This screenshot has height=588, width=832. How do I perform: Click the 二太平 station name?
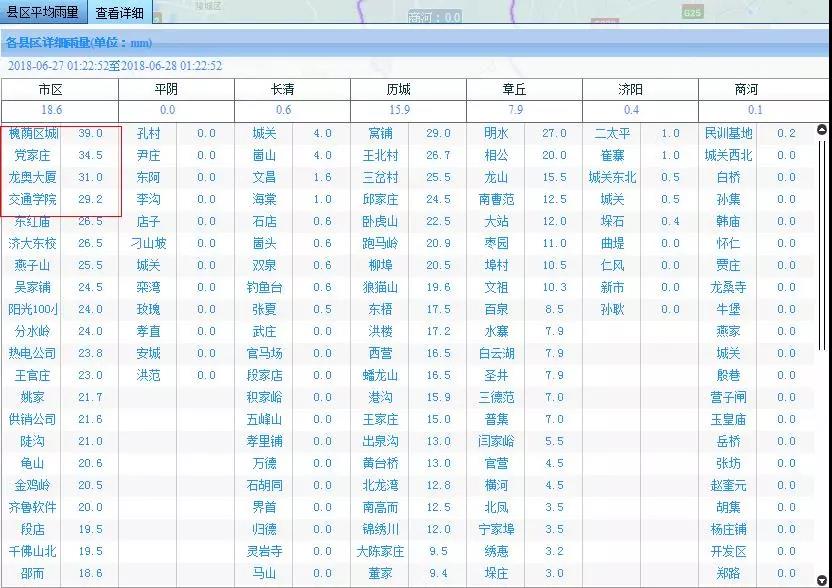click(612, 133)
